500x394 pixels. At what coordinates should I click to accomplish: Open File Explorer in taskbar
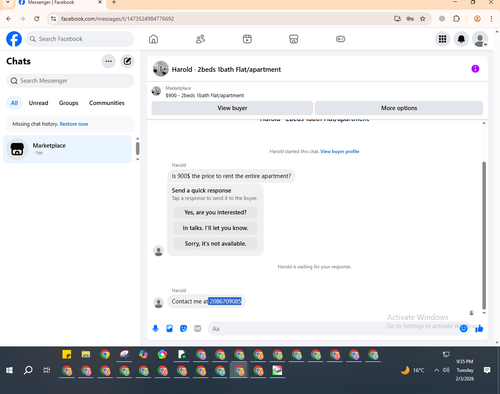click(86, 354)
